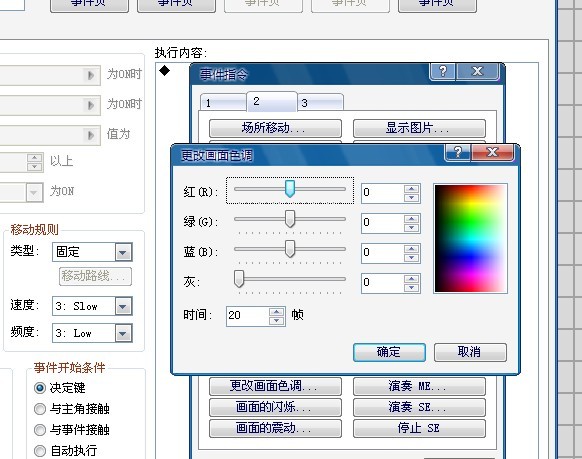
Task: Click the 时间 frames input field
Action: coord(248,316)
